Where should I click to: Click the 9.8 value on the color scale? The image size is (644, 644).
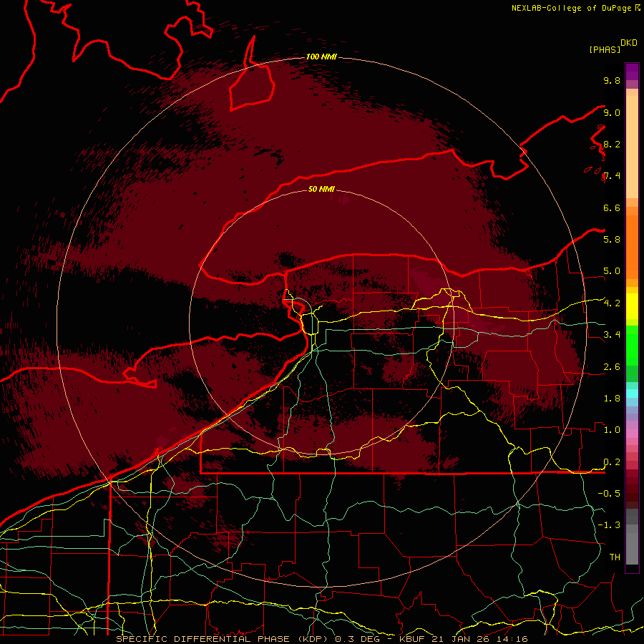pos(612,80)
